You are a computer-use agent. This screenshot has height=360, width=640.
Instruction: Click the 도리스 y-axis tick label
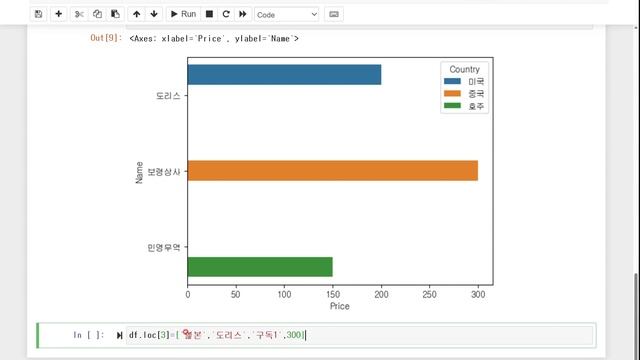click(168, 96)
